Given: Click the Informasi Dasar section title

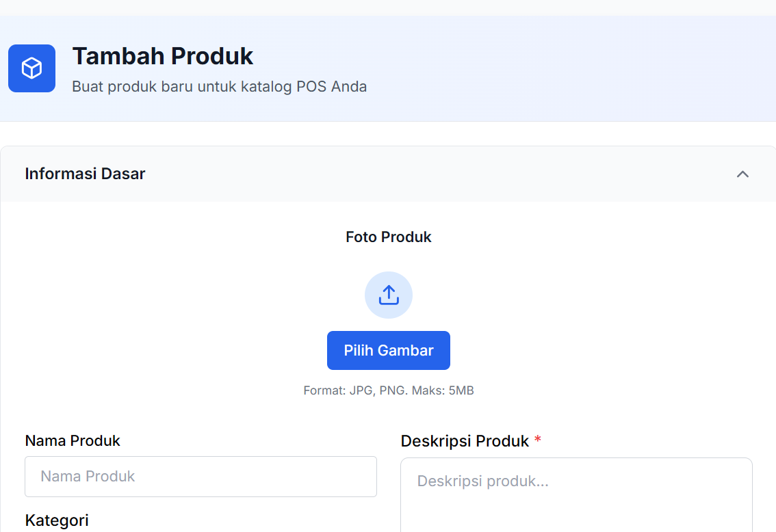Looking at the screenshot, I should coord(85,174).
